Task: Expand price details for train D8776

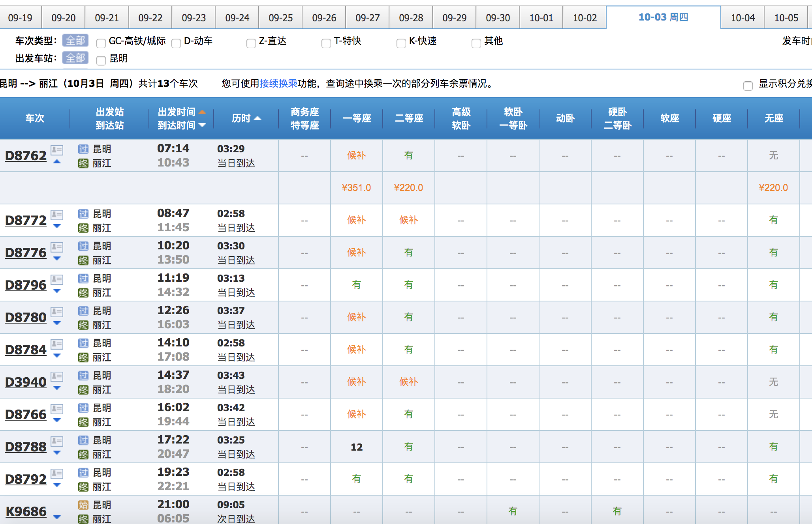Action: point(57,259)
